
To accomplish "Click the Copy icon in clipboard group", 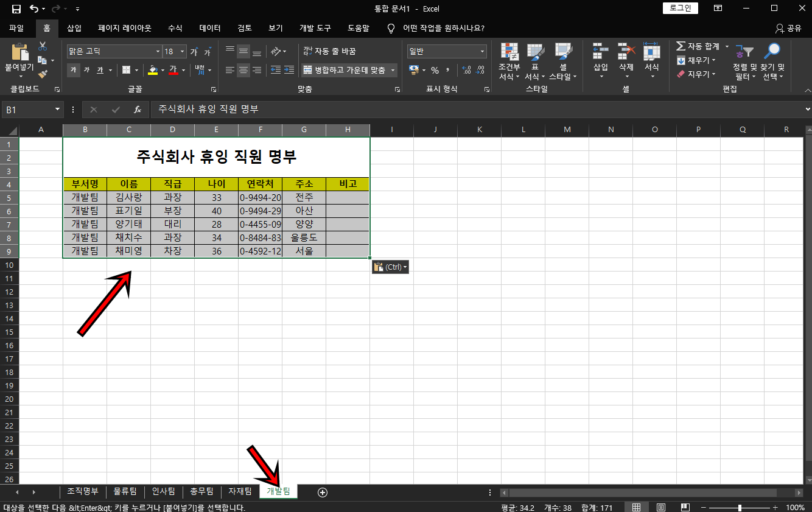I will (42, 60).
